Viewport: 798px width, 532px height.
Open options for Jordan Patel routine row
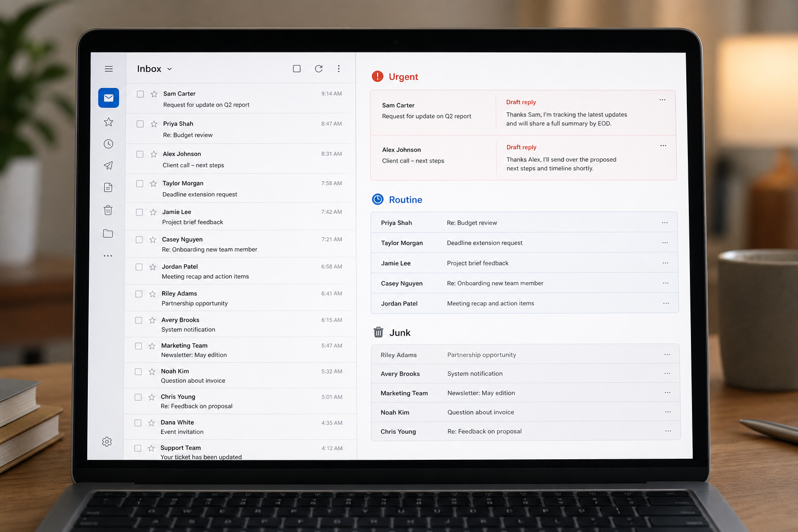click(666, 303)
